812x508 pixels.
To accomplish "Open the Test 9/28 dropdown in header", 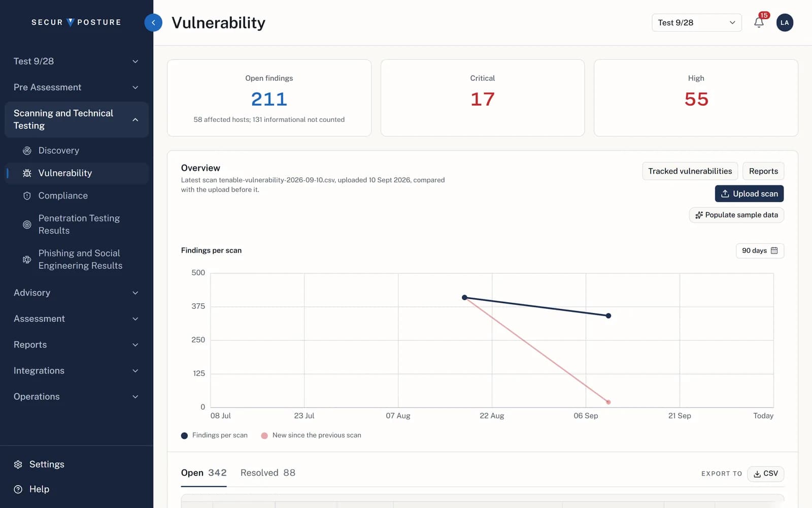I will pyautogui.click(x=696, y=22).
